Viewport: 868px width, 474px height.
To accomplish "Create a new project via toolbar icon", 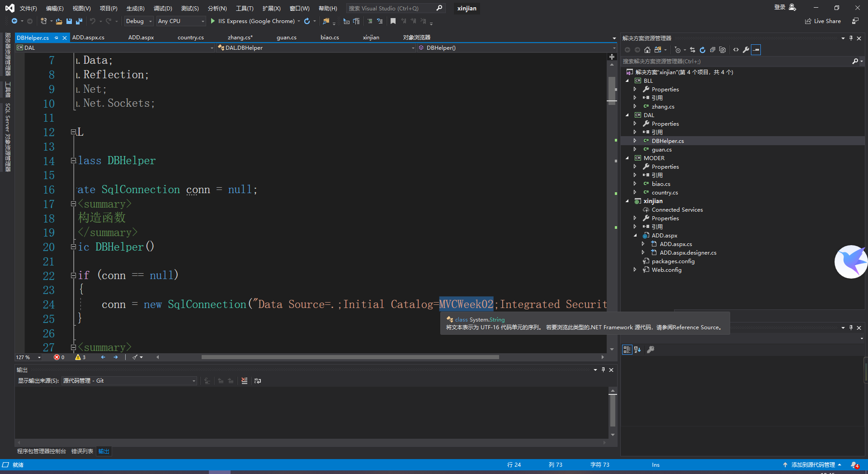I will (x=43, y=21).
